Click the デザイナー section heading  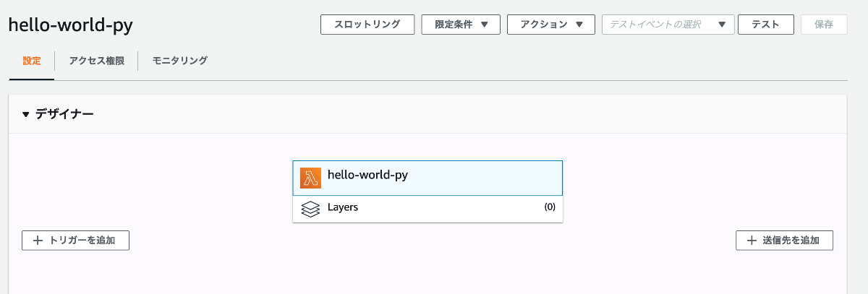(x=64, y=114)
